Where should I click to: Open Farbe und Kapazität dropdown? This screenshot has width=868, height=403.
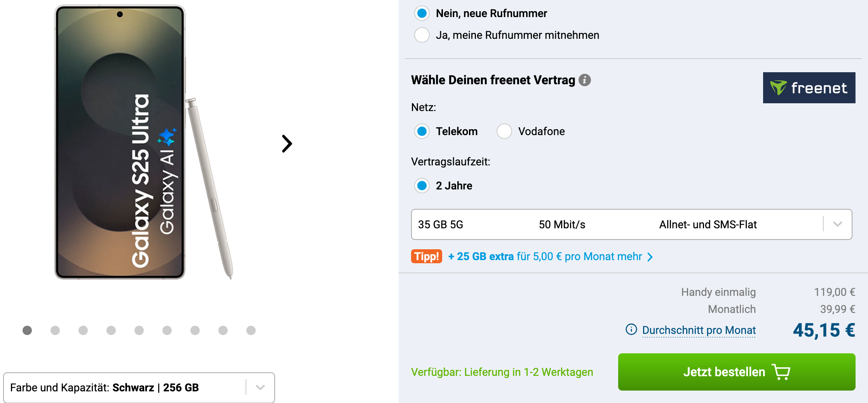pyautogui.click(x=139, y=387)
